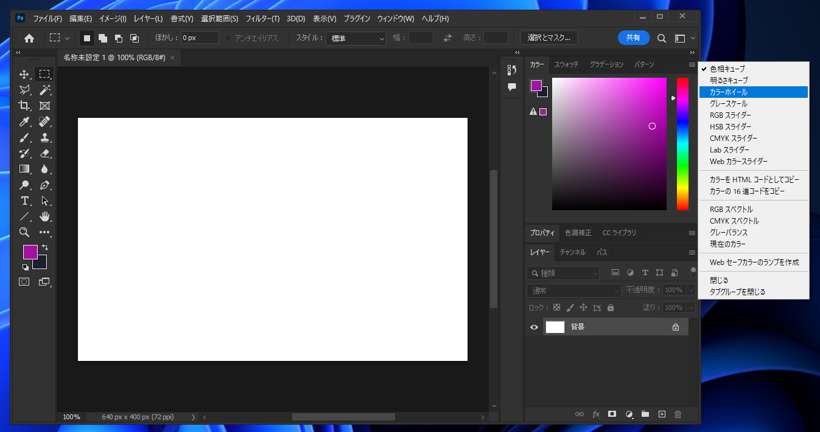Choose New Selection mode

(x=87, y=38)
